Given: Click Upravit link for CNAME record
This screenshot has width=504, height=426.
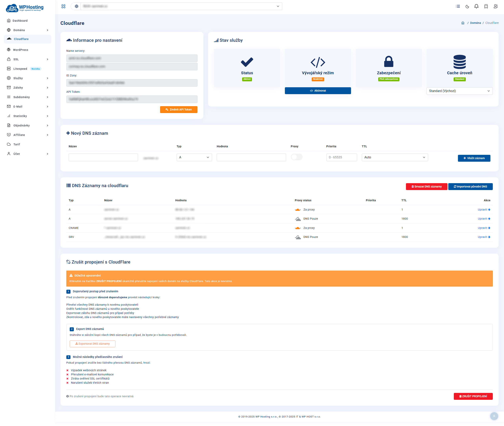Looking at the screenshot, I should coord(484,228).
